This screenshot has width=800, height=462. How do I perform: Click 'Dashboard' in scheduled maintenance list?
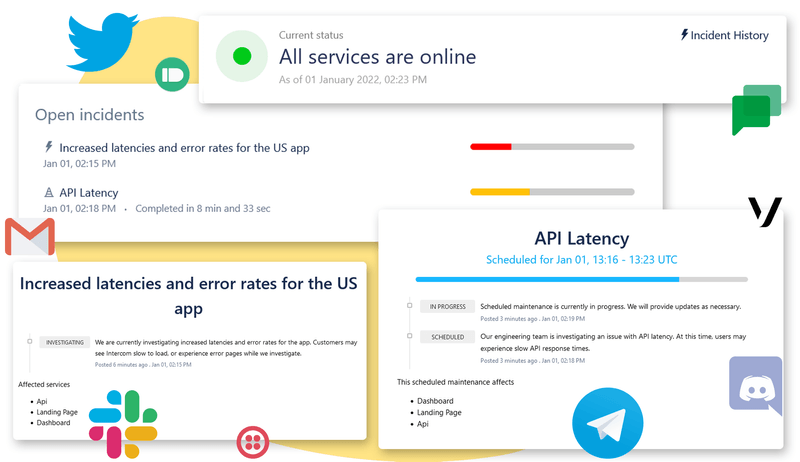click(435, 401)
